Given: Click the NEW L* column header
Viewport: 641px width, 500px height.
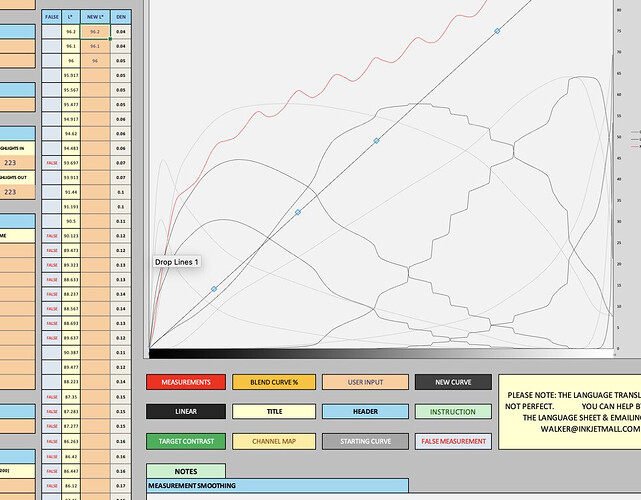Looking at the screenshot, I should [x=95, y=18].
